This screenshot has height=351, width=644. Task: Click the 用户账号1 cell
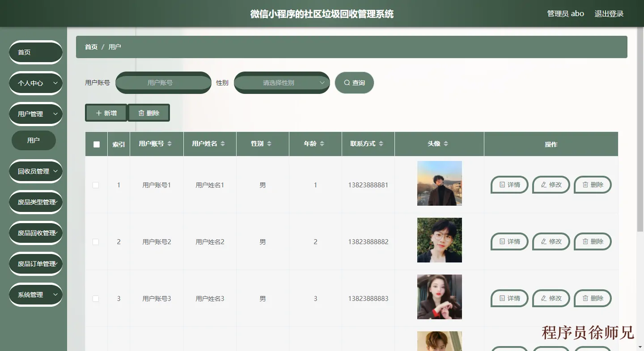coord(157,185)
